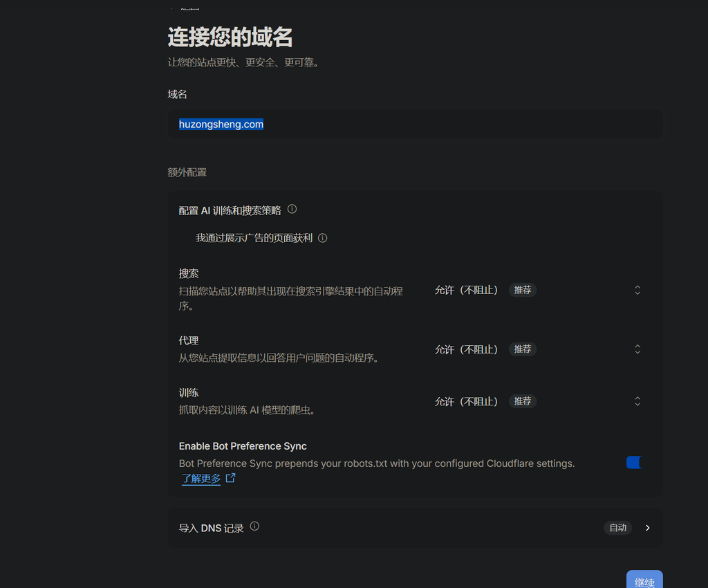Click the 让您的站点更快、更安全、更可靠 subtitle
The height and width of the screenshot is (588, 708).
pos(244,62)
